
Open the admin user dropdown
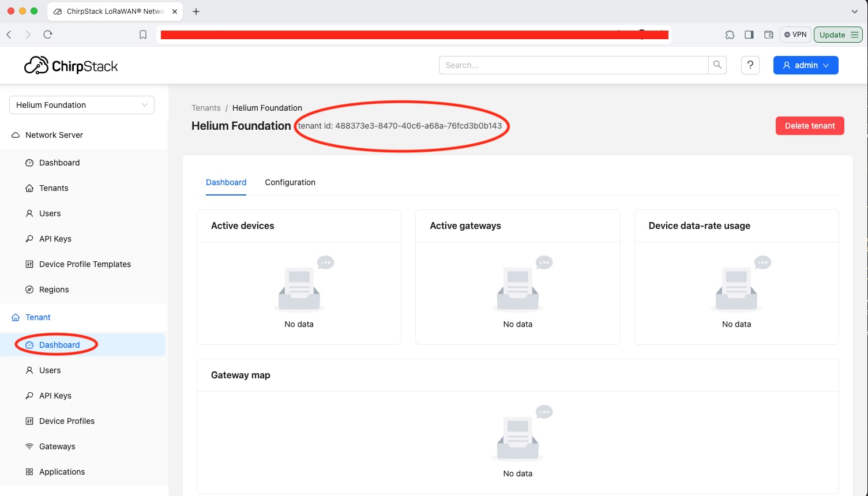[805, 65]
